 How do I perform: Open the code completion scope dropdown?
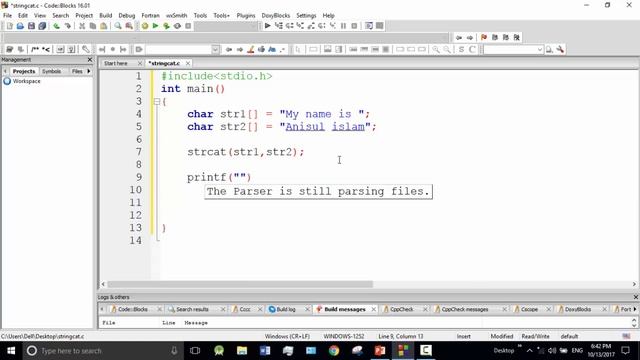click(x=182, y=49)
